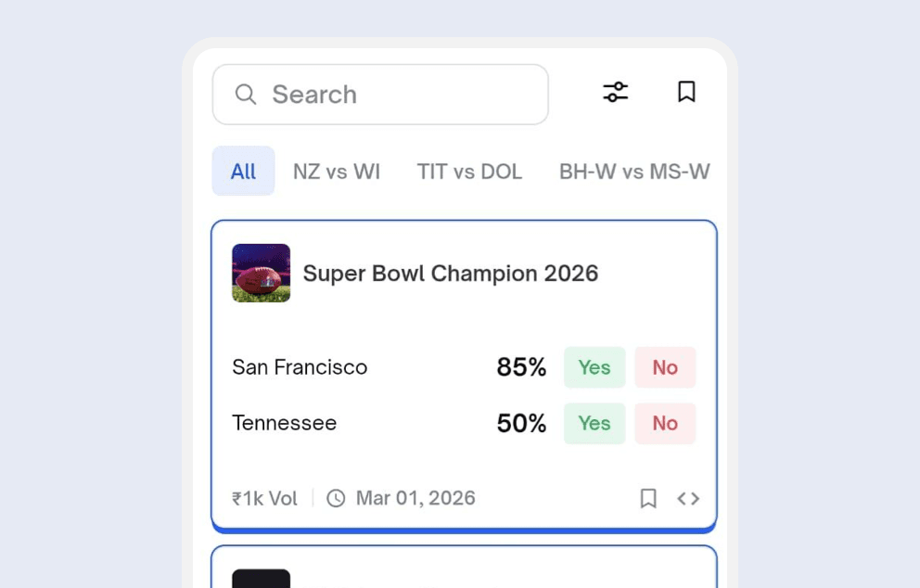The height and width of the screenshot is (588, 920).
Task: Click the search magnifier icon
Action: 245,94
